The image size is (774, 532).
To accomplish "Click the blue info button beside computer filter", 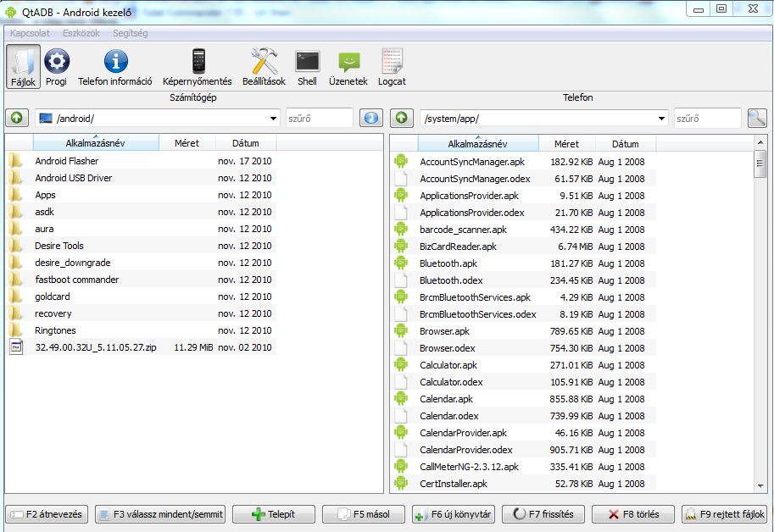I will [371, 118].
